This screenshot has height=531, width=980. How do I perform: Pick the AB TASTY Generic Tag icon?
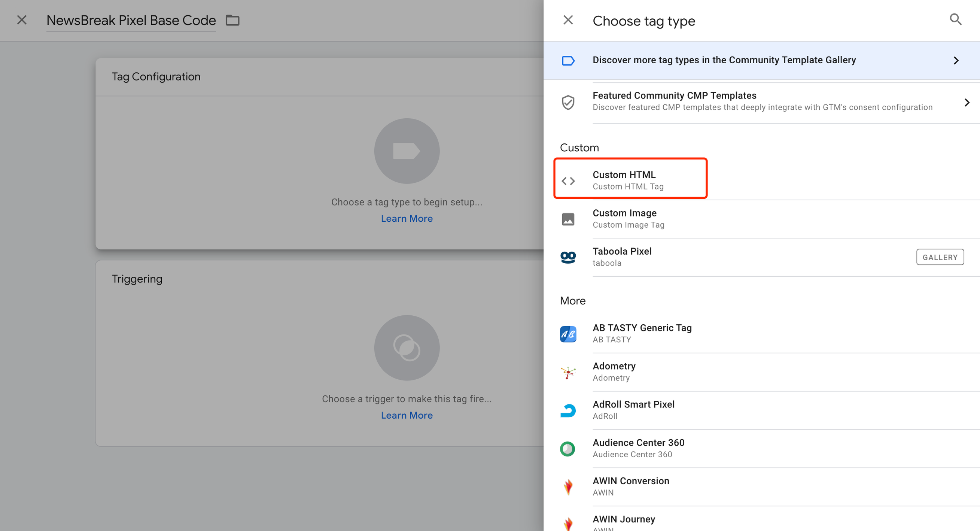567,334
